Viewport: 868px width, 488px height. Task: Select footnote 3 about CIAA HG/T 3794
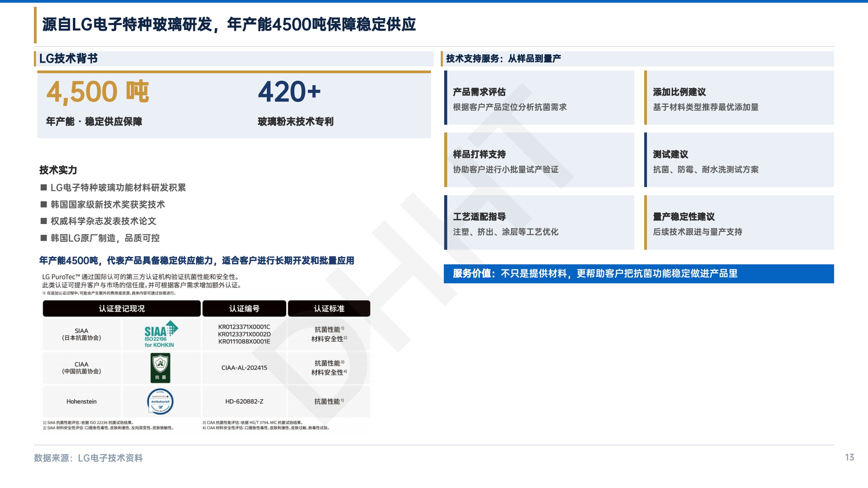point(253,423)
